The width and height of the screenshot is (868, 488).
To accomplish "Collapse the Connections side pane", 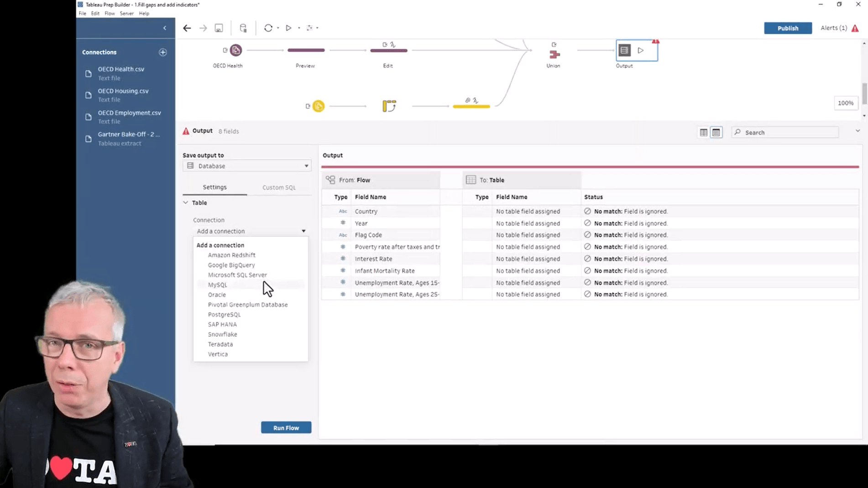I will [165, 28].
